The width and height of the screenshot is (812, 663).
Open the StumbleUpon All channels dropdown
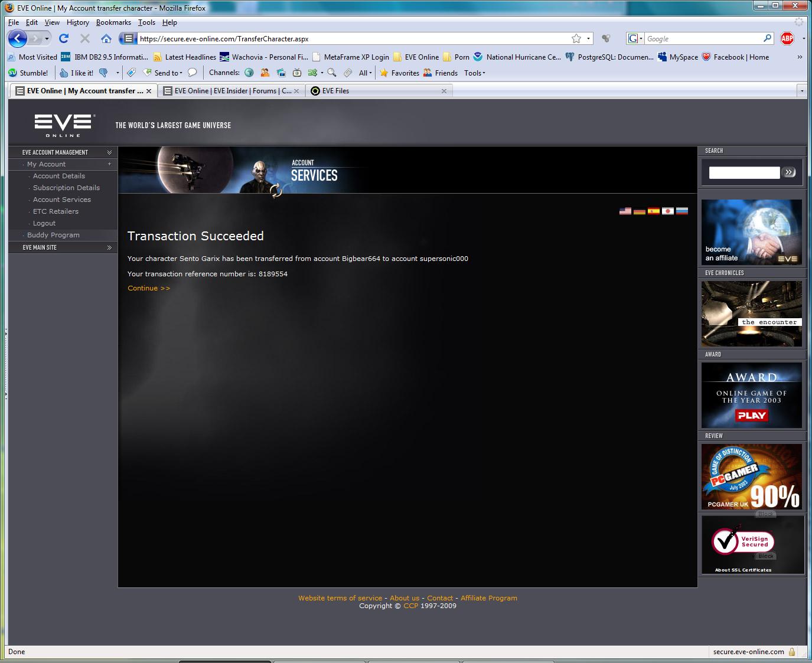click(x=365, y=73)
